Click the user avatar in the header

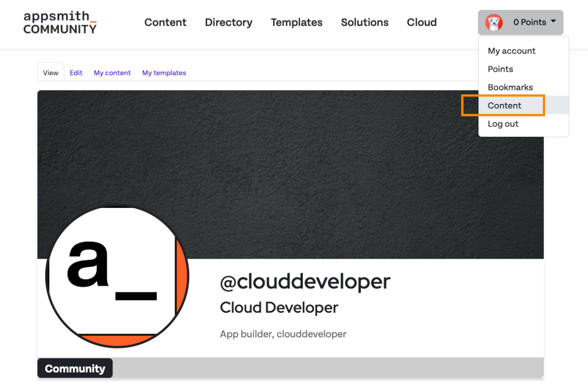tap(494, 23)
